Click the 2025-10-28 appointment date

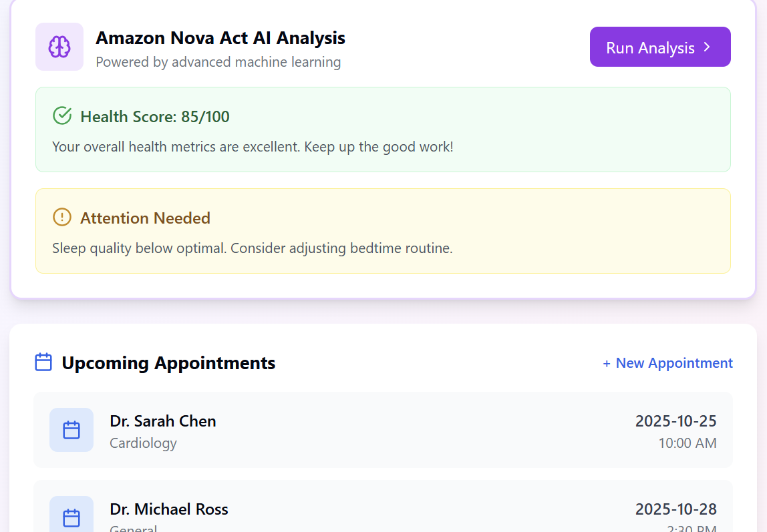675,509
